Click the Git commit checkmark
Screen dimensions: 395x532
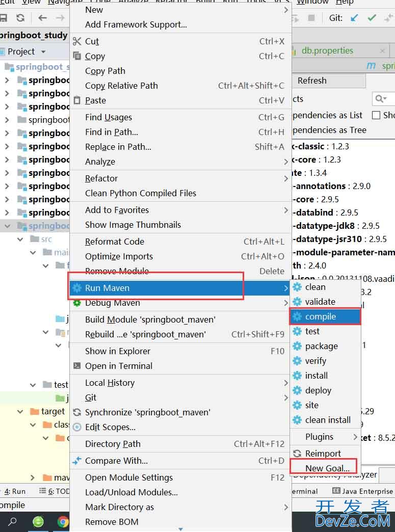[x=372, y=18]
